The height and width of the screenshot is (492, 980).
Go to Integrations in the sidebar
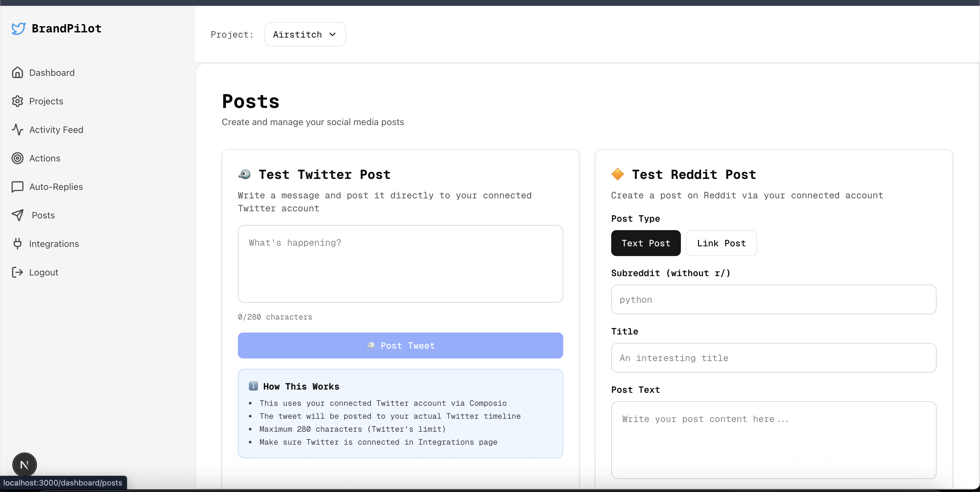(54, 243)
